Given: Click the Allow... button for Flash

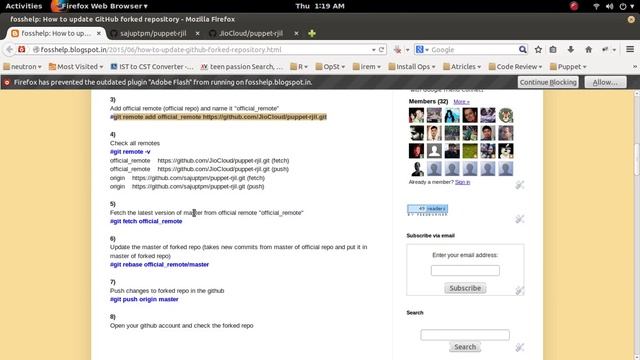Looking at the screenshot, I should (x=605, y=82).
